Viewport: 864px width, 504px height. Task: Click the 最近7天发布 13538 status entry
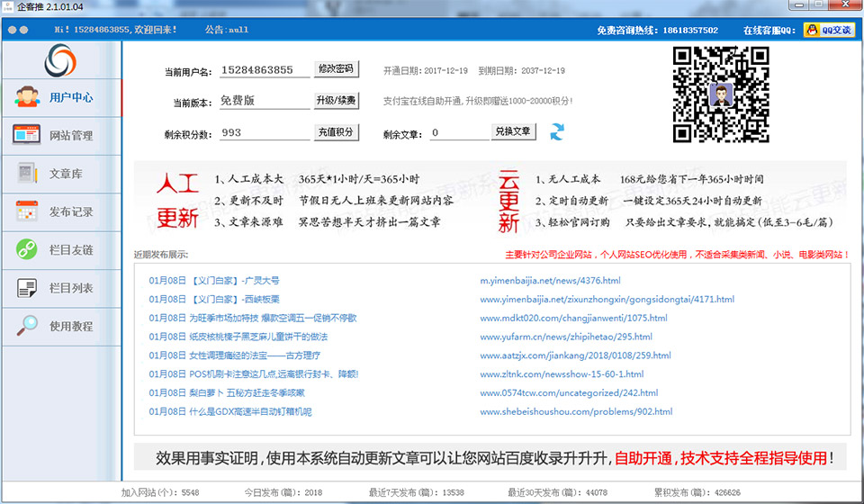[x=416, y=492]
